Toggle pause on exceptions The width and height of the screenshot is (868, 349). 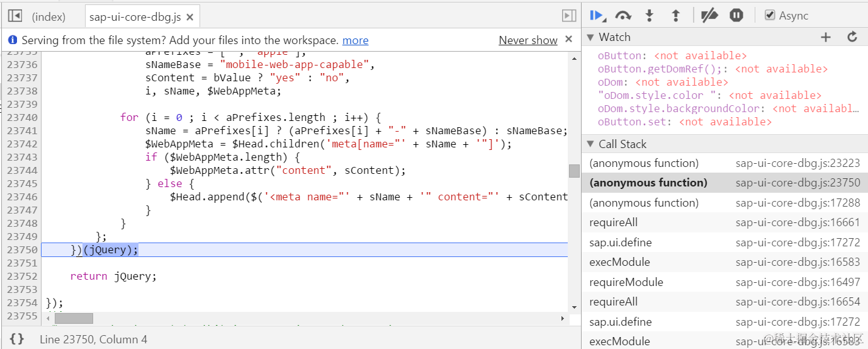coord(736,16)
